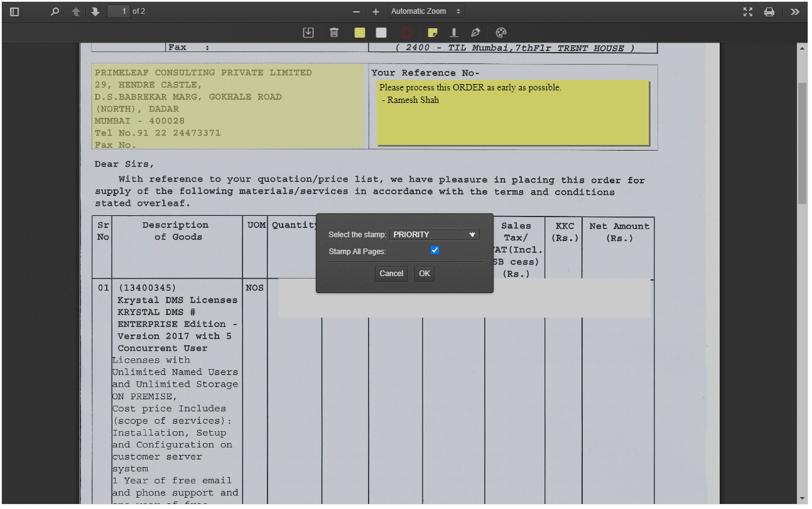Cancel the stamp dialog
This screenshot has width=812, height=509.
[x=391, y=274]
